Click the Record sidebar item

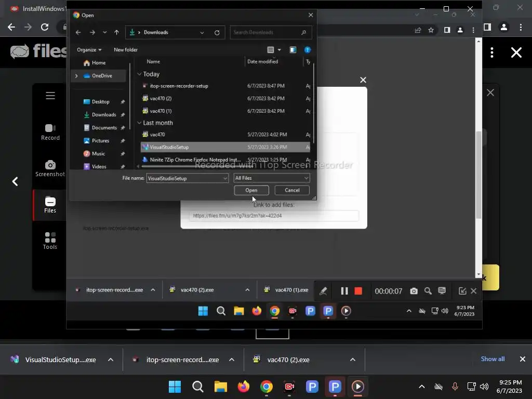[x=50, y=132]
